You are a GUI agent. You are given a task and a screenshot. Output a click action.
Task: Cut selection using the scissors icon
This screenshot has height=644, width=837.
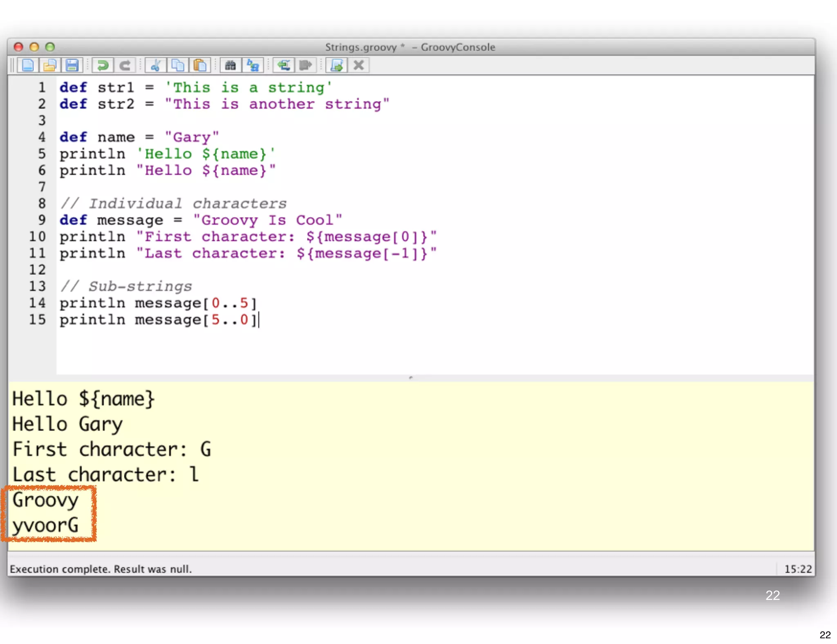[155, 65]
